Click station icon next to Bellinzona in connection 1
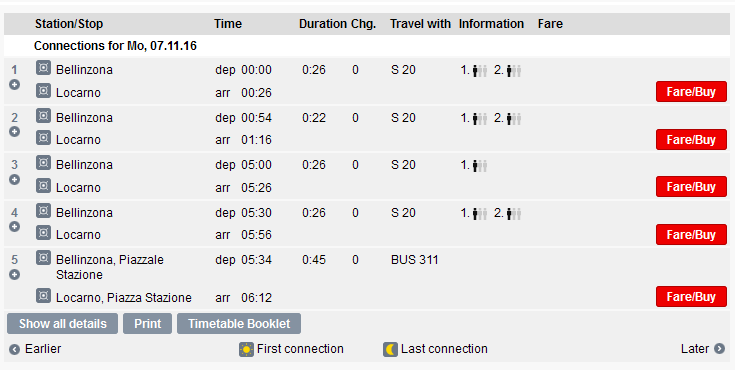The image size is (735, 372). click(x=43, y=68)
